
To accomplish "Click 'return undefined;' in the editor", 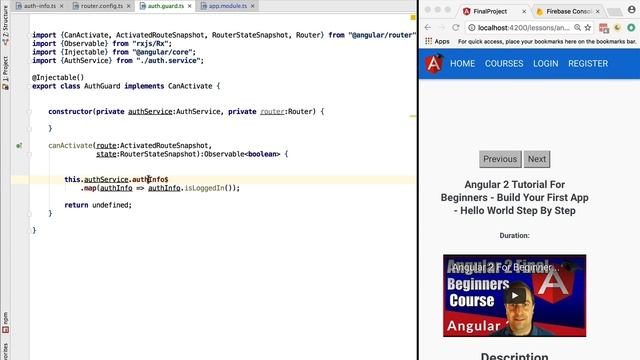I will [x=98, y=205].
